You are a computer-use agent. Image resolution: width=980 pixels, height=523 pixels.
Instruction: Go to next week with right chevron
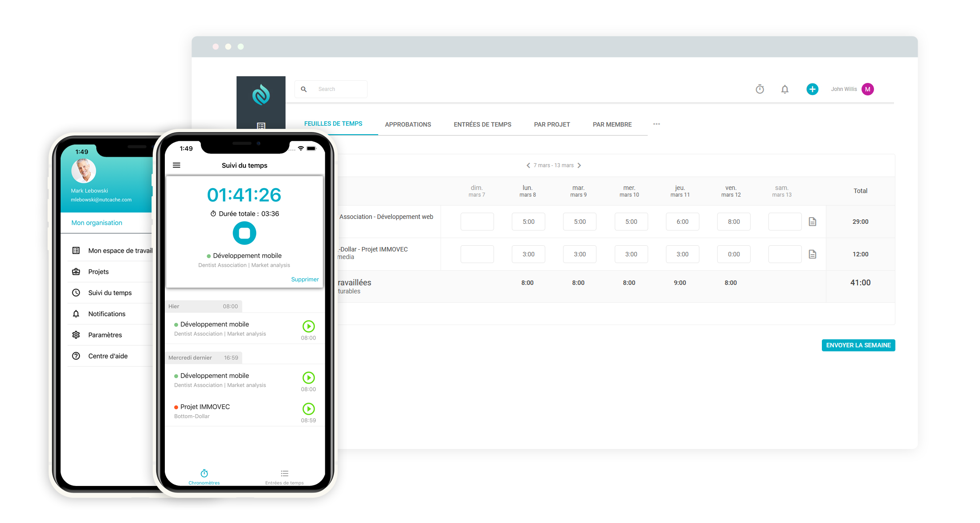pos(579,165)
